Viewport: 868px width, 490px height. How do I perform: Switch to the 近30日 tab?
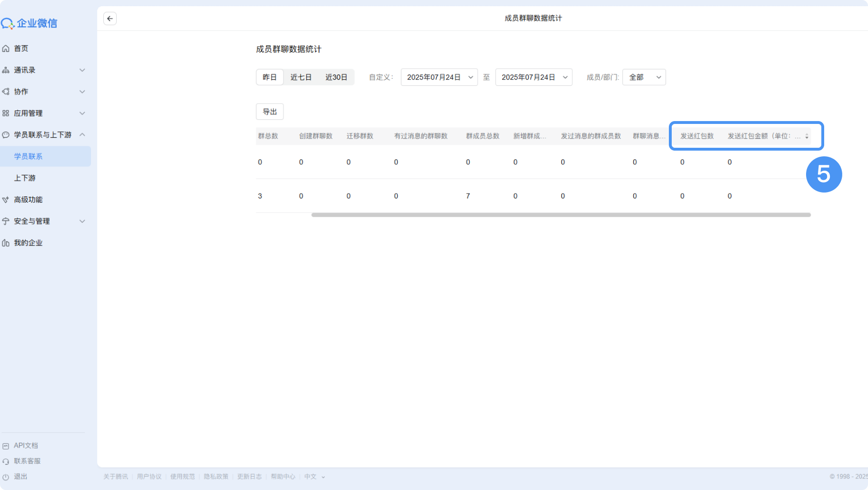click(x=336, y=77)
